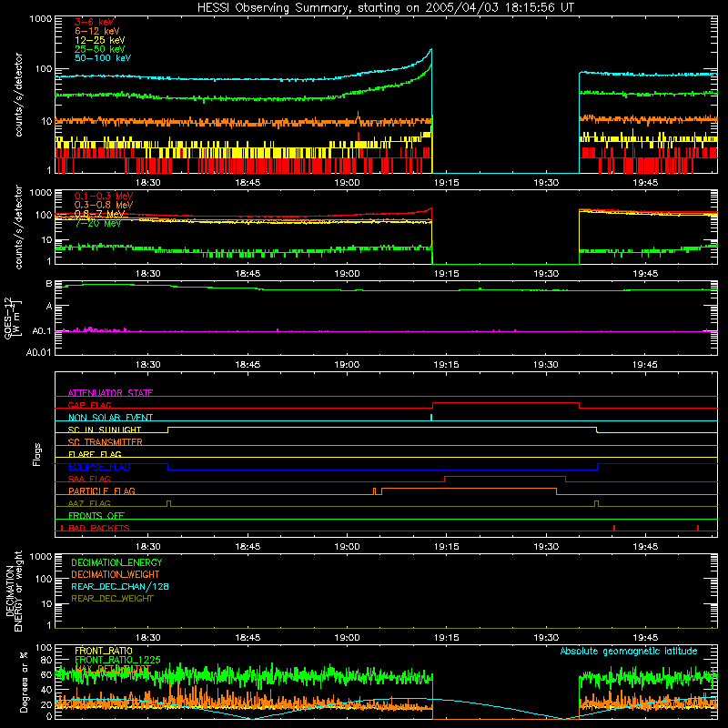Screen dimensions: 728x728
Task: Click the 19:45 time label under decimation panel
Action: [x=645, y=638]
